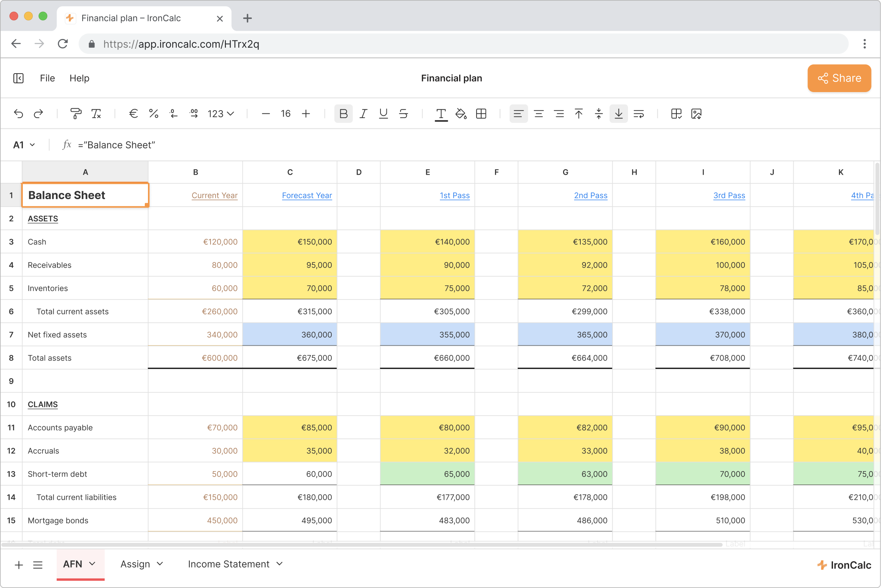Switch to the Assign sheet tab
The height and width of the screenshot is (588, 881).
pyautogui.click(x=135, y=564)
